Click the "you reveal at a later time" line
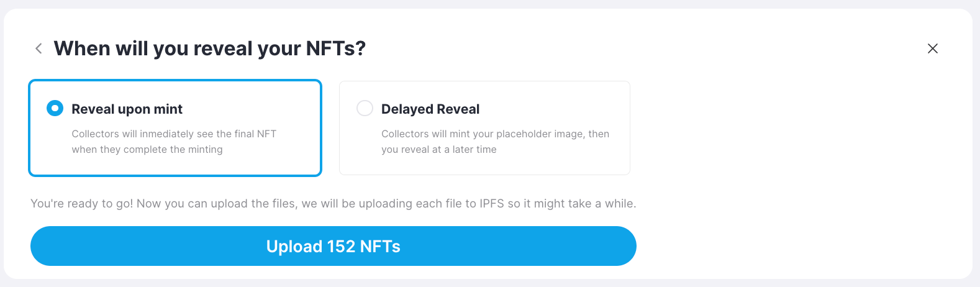This screenshot has height=287, width=980. click(x=439, y=150)
